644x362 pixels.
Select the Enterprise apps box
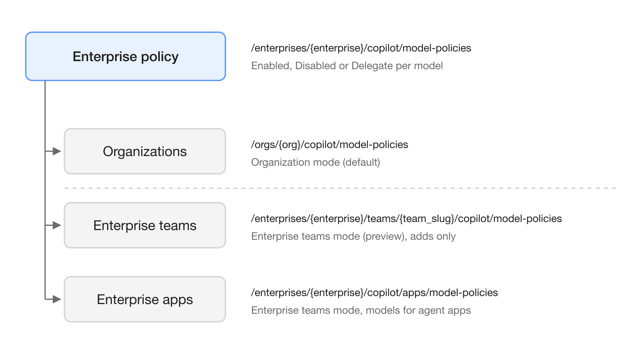tap(145, 299)
